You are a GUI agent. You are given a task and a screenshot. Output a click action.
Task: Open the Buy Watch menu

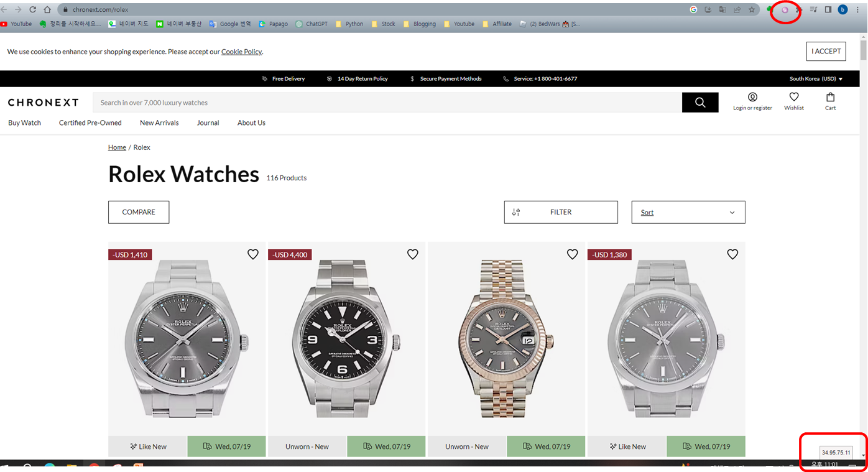pyautogui.click(x=24, y=123)
